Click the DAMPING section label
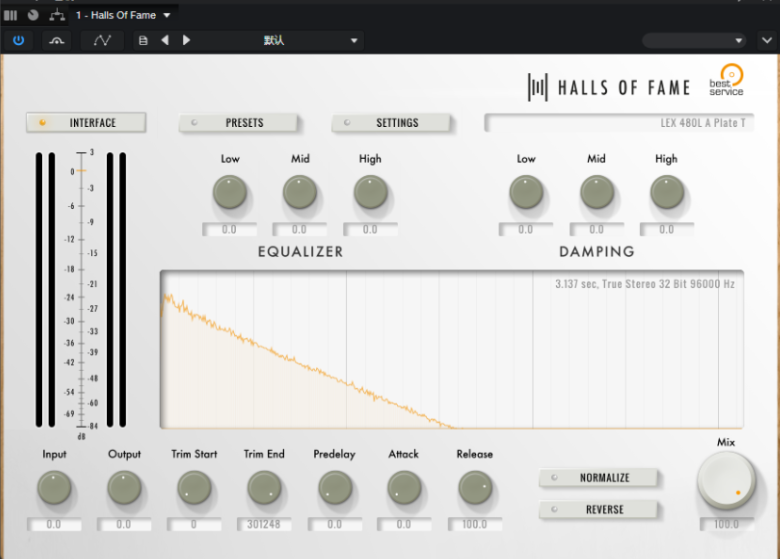780x559 pixels. tap(597, 252)
